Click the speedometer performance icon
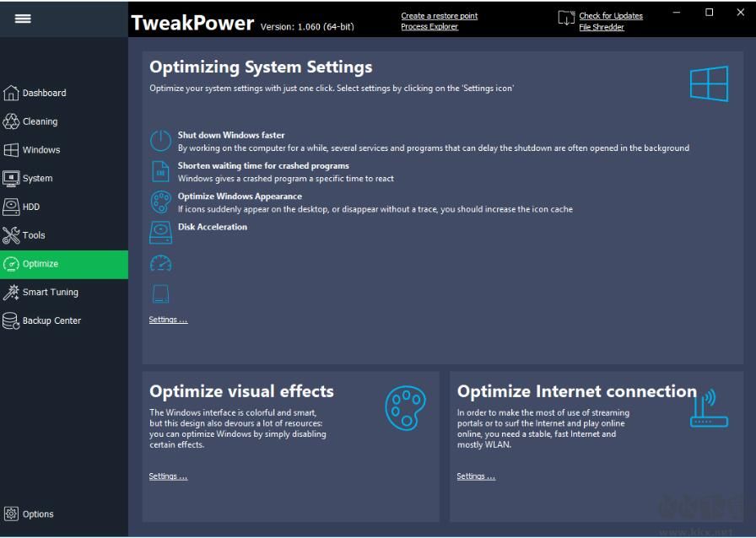The image size is (756, 538). [x=160, y=263]
